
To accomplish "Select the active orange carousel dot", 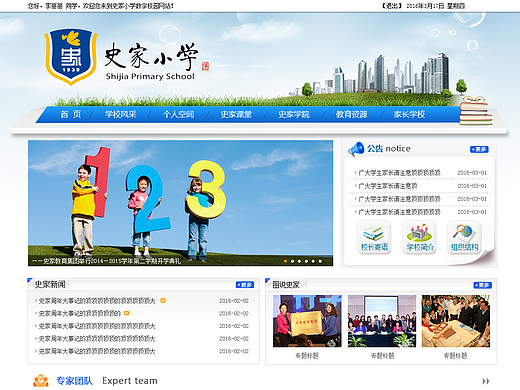I will click(x=285, y=261).
